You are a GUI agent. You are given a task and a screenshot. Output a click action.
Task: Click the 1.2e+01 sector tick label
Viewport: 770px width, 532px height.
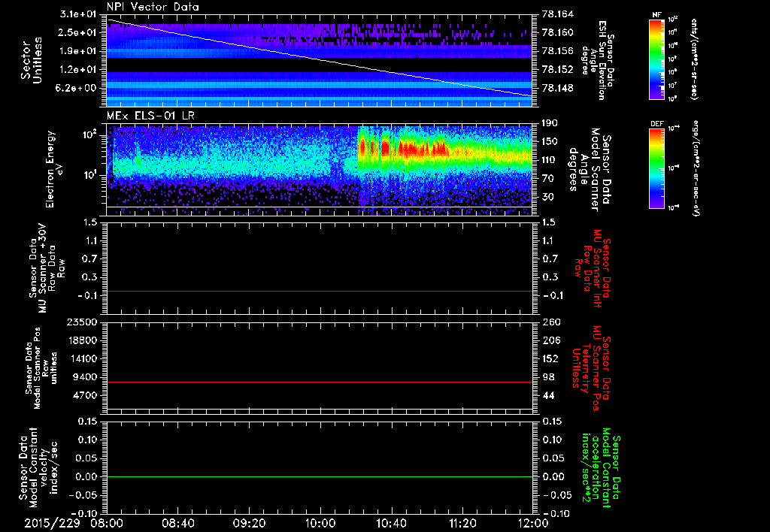tap(78, 70)
